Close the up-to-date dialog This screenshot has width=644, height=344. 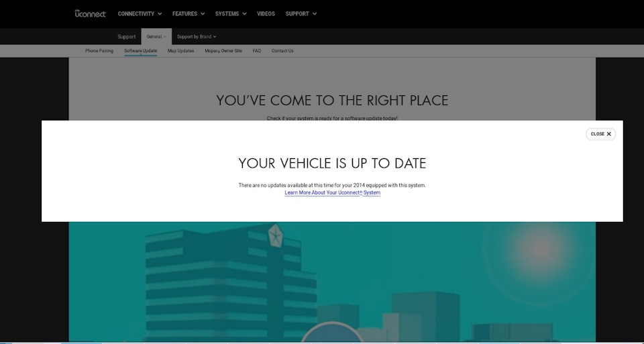(x=600, y=134)
